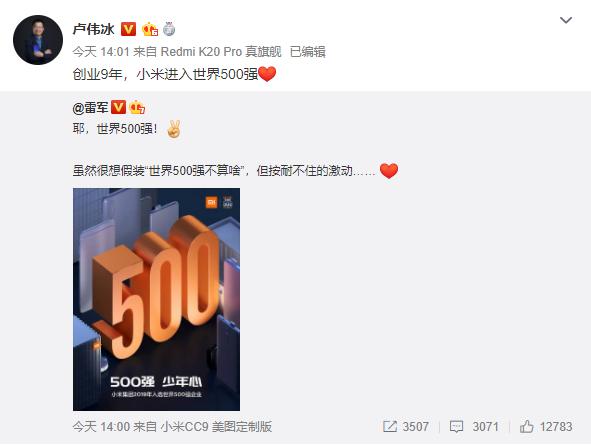The width and height of the screenshot is (591, 445).
Task: Click the red heart emoji after 世界500强
Action: click(267, 74)
